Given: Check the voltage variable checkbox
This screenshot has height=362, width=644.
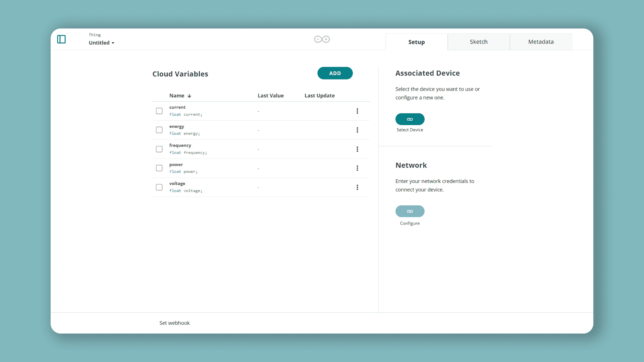Looking at the screenshot, I should click(x=159, y=187).
